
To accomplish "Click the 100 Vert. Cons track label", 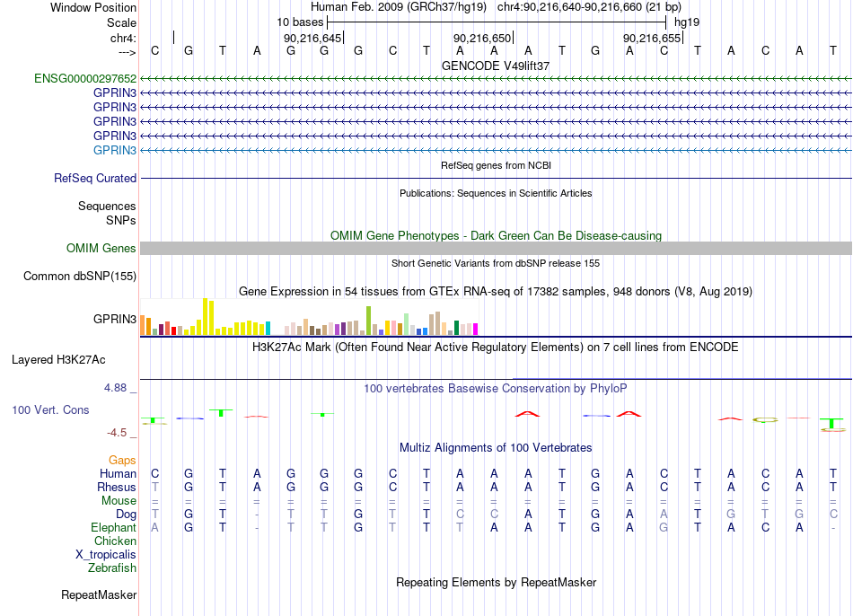I will 50,409.
